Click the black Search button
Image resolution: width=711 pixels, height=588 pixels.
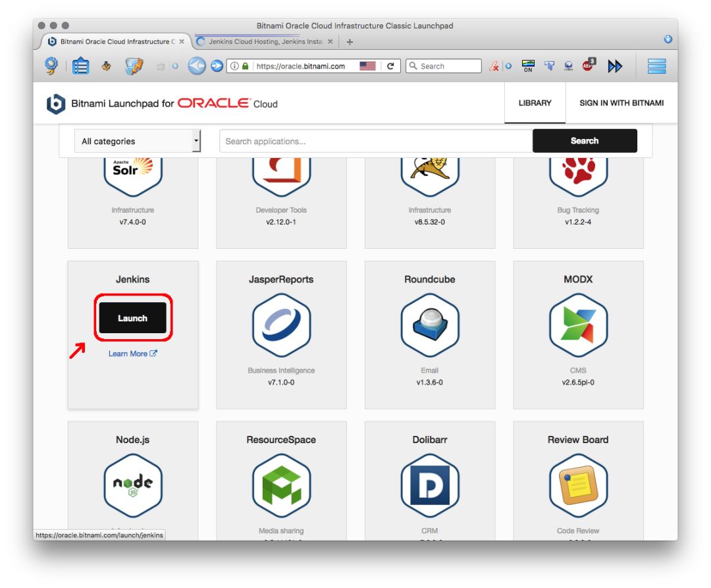pyautogui.click(x=585, y=140)
